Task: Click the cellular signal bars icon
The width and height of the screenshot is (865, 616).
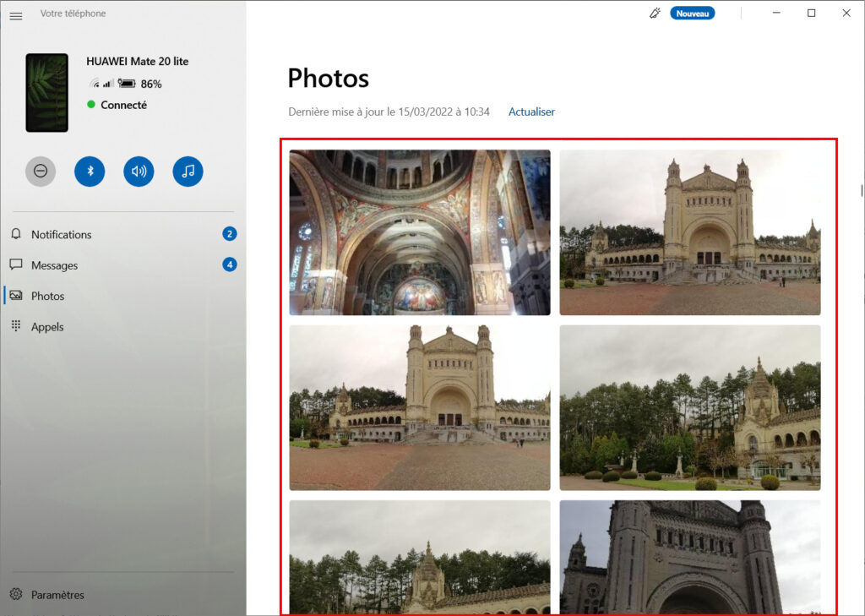Action: [x=108, y=84]
